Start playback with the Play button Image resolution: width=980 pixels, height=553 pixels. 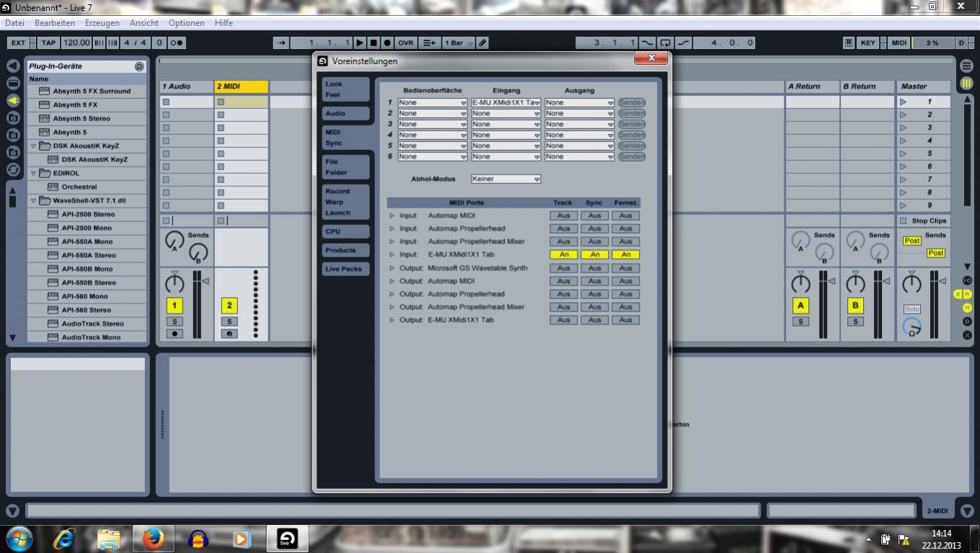click(x=361, y=43)
